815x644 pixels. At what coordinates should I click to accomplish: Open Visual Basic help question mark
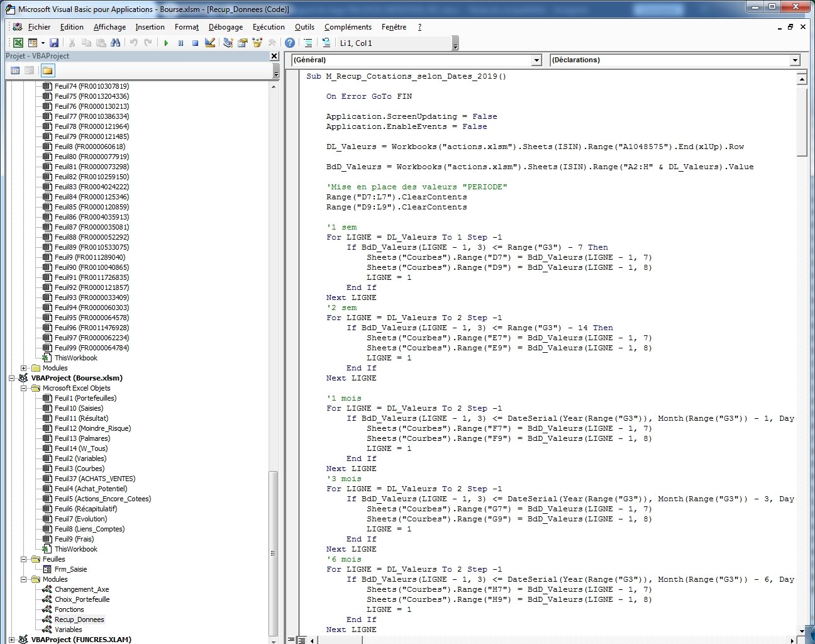pos(289,43)
